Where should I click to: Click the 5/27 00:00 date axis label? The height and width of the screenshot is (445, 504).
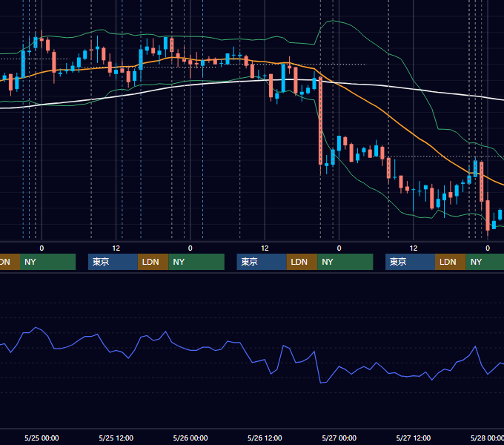coord(339,438)
